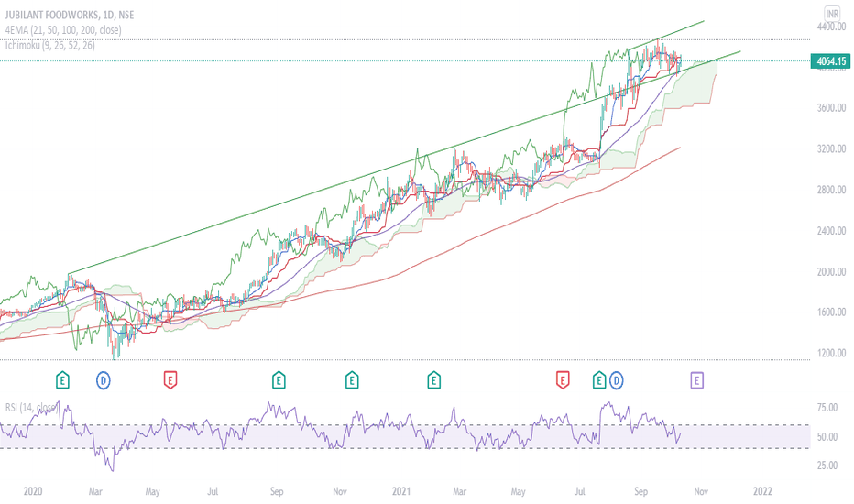Click the Sep label between Jul and Nov 2021
Screen dimensions: 854x504
641,491
